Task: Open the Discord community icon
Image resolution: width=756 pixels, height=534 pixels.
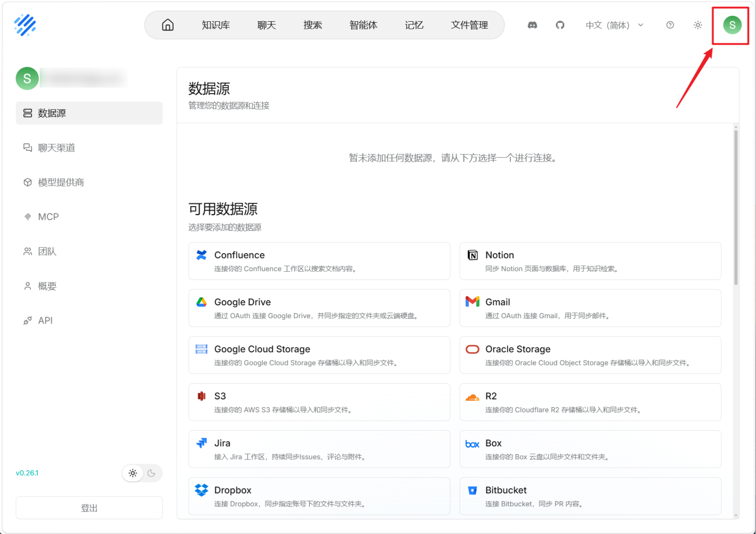Action: click(532, 25)
